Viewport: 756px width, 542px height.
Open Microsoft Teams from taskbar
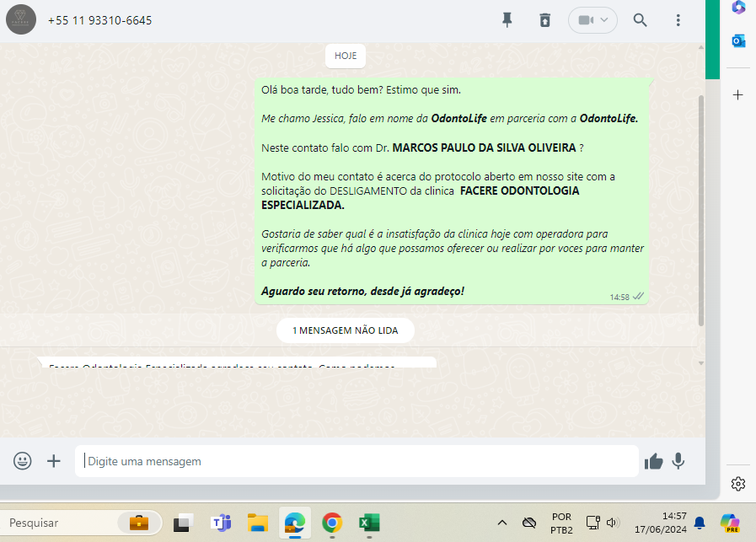[x=221, y=523]
